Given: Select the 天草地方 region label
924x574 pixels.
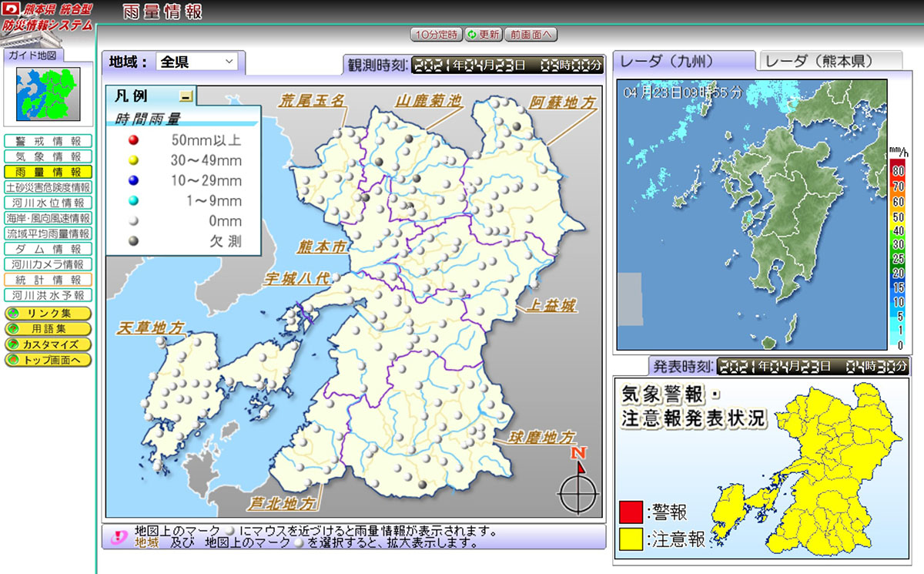Looking at the screenshot, I should 151,328.
